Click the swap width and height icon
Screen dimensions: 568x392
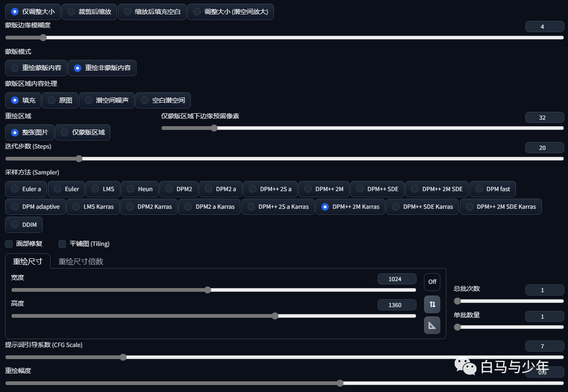(432, 304)
